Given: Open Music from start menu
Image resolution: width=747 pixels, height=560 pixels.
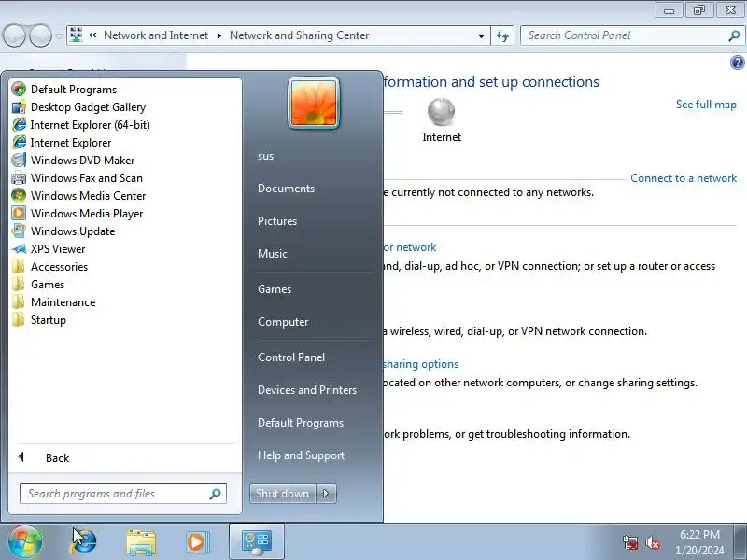Looking at the screenshot, I should coord(273,254).
